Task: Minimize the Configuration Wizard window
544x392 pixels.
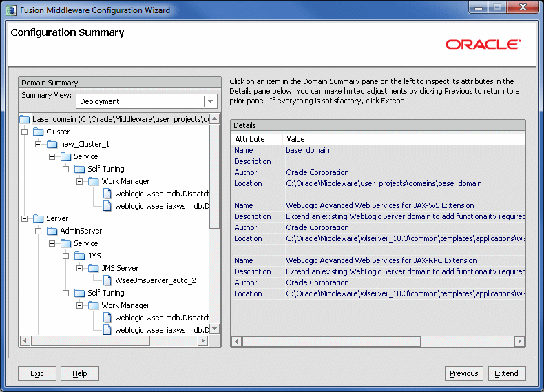Action: click(x=479, y=8)
